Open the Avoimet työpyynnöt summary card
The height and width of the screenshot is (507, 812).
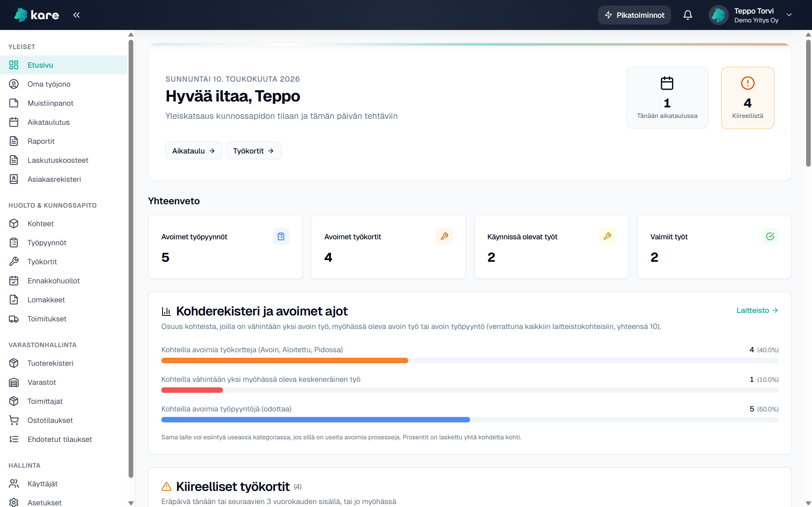click(225, 247)
